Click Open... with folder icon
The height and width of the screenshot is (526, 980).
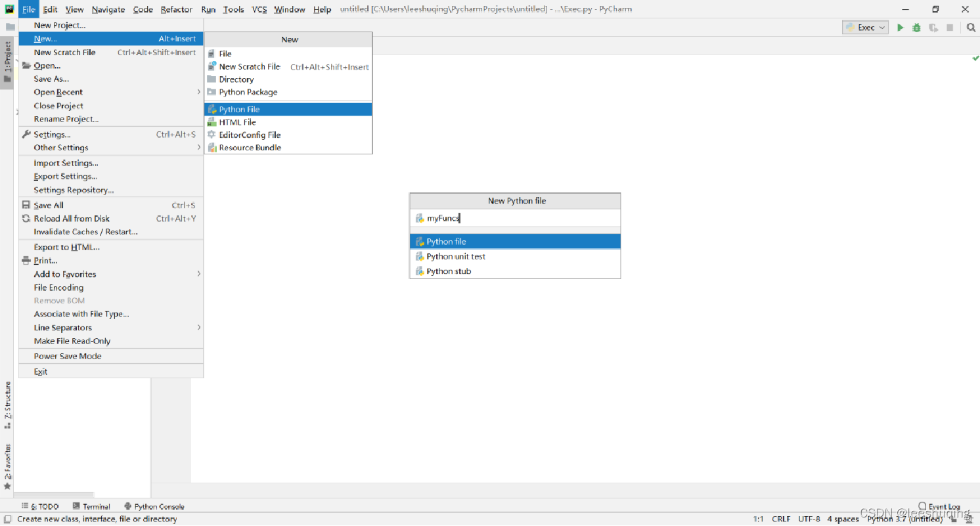click(x=110, y=66)
